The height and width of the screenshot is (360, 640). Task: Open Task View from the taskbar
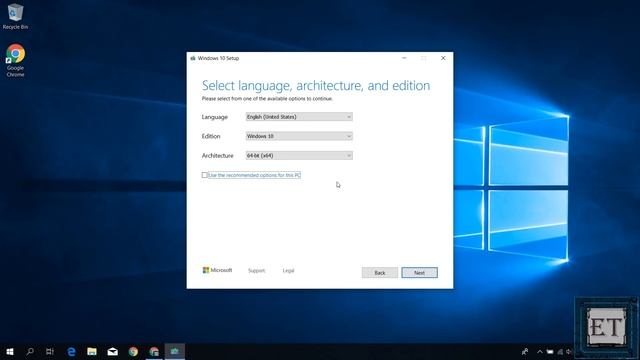[x=50, y=351]
